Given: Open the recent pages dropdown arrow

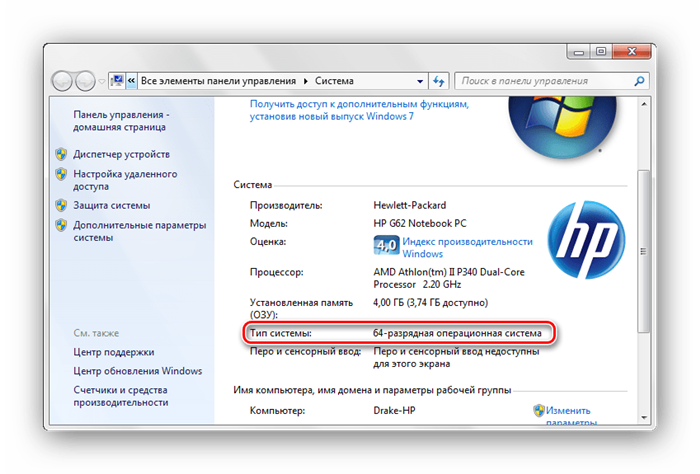Looking at the screenshot, I should click(x=102, y=82).
